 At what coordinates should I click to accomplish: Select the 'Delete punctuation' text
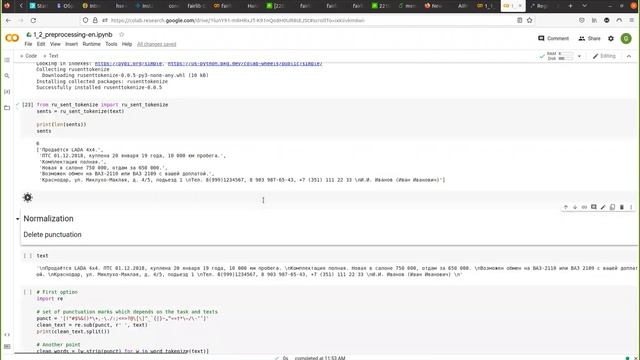tap(52, 235)
